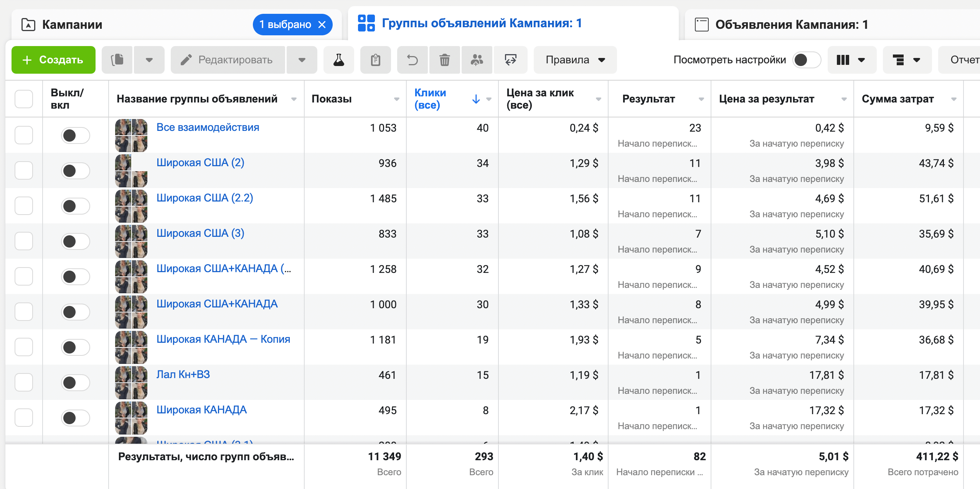
Task: Toggle on/off switch for 'Все взаимодействия'
Action: click(x=75, y=135)
